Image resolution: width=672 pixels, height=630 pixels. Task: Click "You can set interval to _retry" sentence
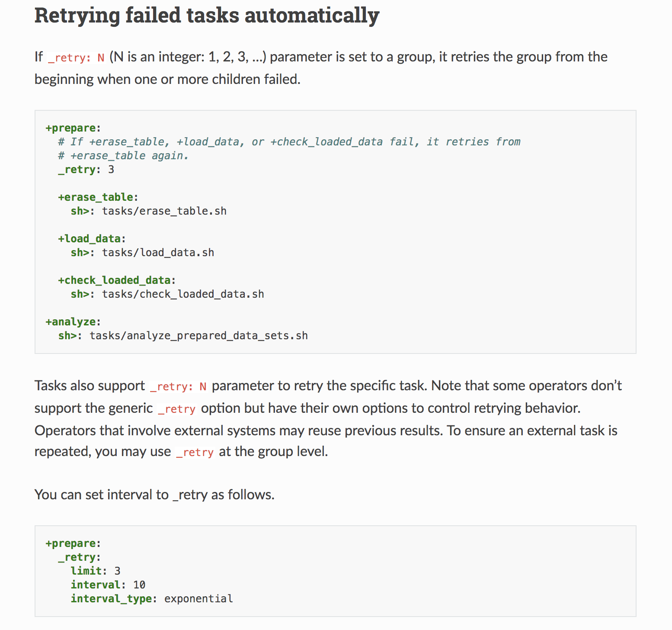point(154,495)
